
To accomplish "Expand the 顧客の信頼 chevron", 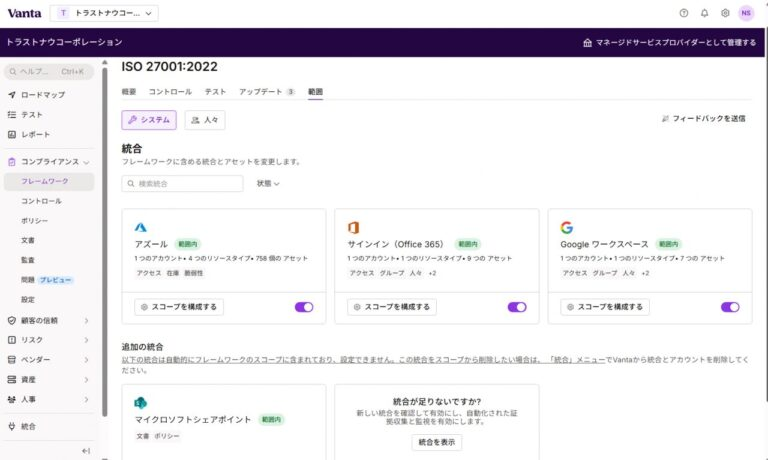I will point(87,320).
